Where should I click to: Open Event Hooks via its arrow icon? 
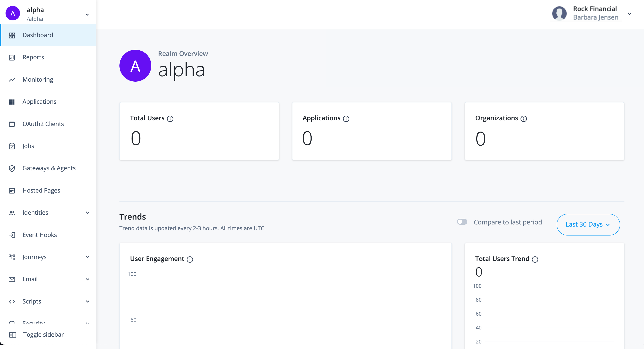tap(12, 235)
